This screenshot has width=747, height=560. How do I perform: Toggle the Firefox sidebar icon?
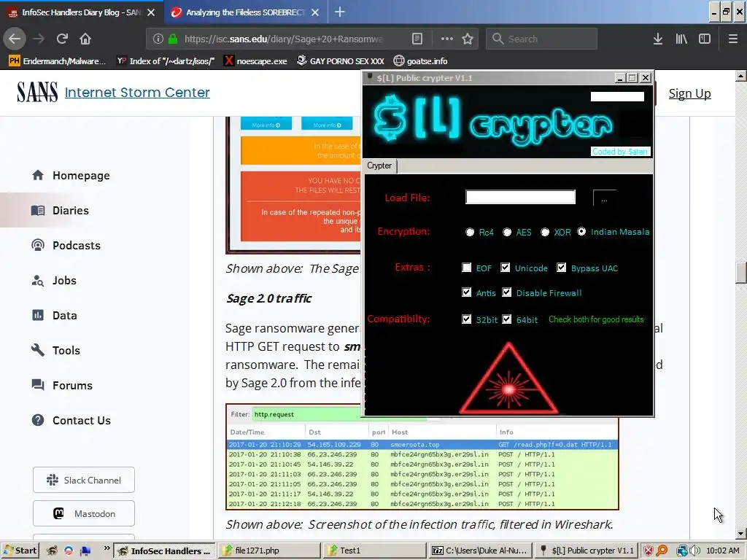(705, 39)
